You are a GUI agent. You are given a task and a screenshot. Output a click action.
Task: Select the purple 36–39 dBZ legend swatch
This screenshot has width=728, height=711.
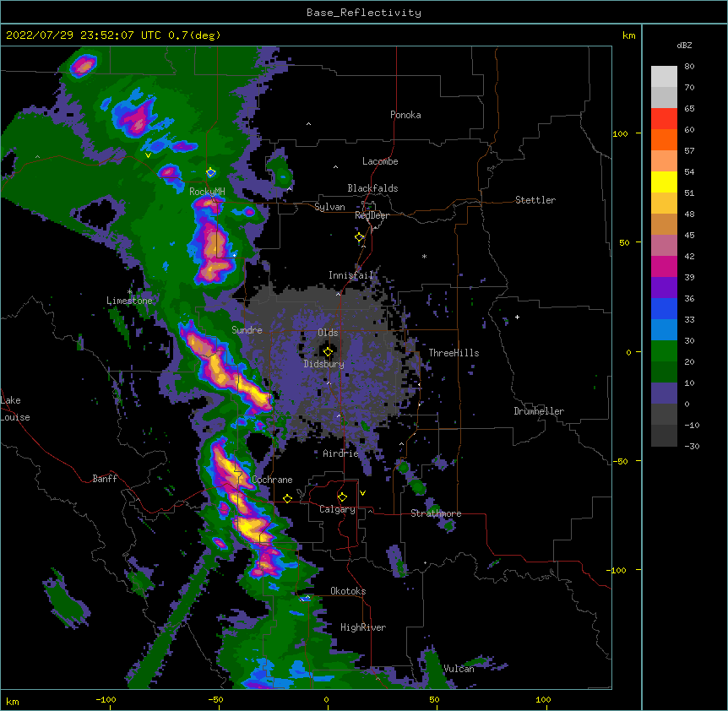tap(664, 288)
